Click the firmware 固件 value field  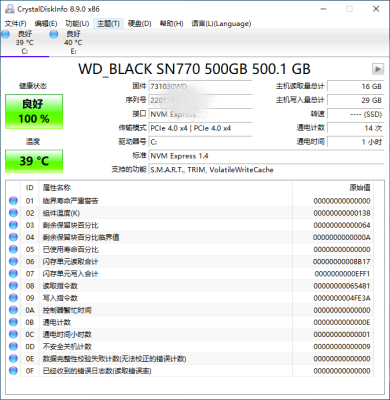click(200, 87)
